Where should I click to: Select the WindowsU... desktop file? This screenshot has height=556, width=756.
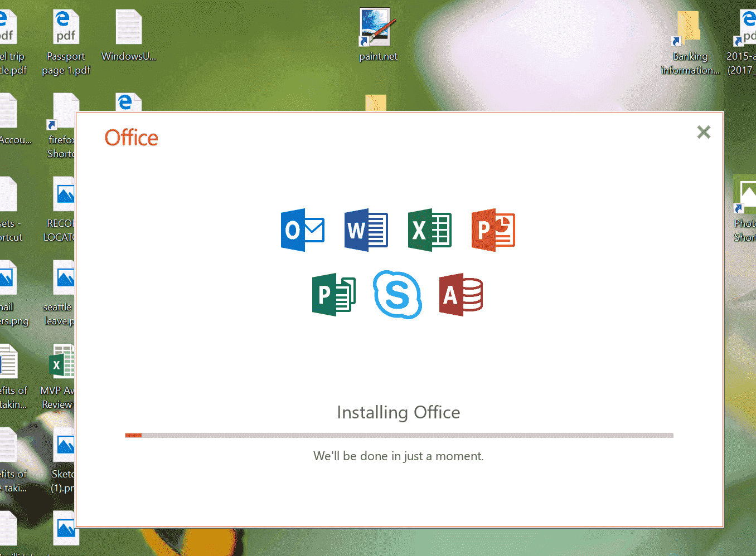[x=129, y=35]
